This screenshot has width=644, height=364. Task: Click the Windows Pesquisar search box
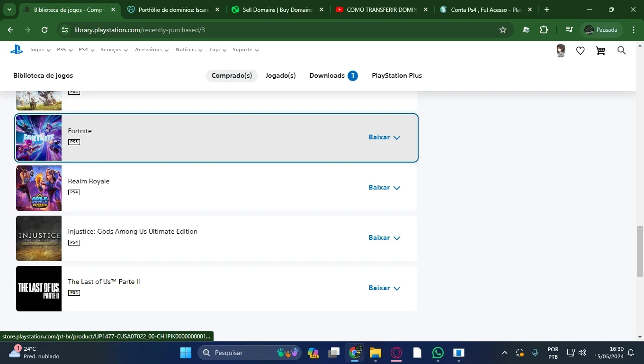coord(249,353)
